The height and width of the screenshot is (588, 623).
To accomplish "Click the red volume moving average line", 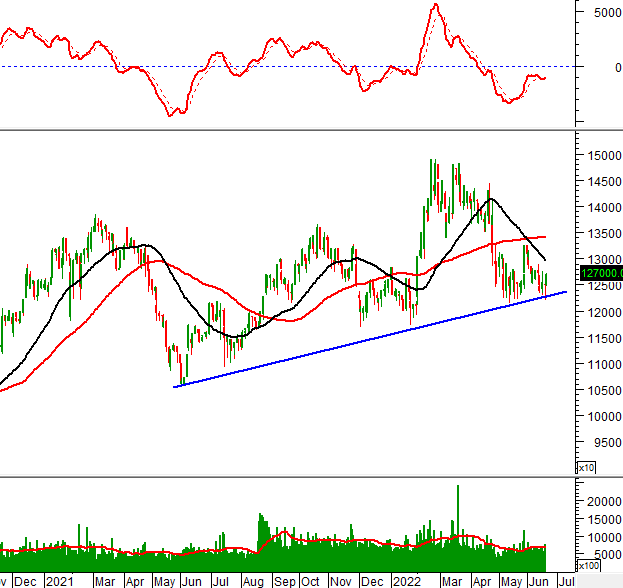I will click(300, 543).
